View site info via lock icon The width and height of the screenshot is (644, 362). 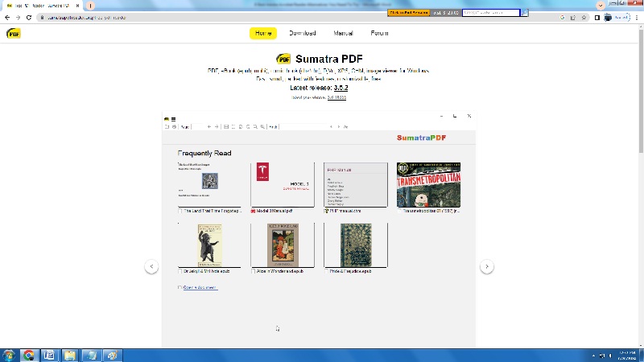(x=42, y=18)
